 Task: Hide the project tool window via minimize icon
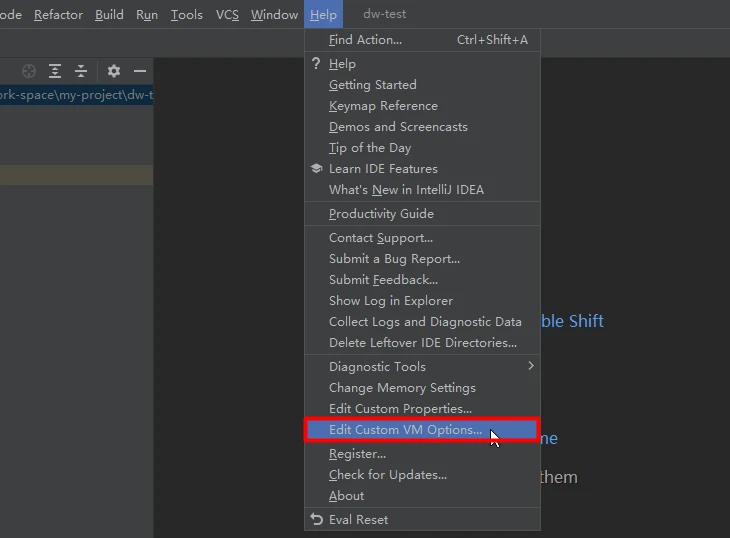click(140, 71)
